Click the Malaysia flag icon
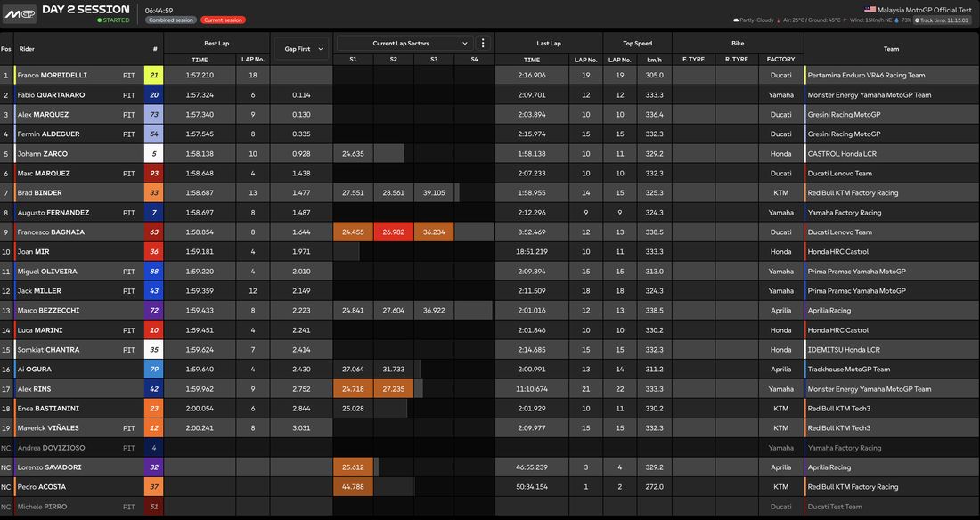The height and width of the screenshot is (520, 980). (870, 10)
